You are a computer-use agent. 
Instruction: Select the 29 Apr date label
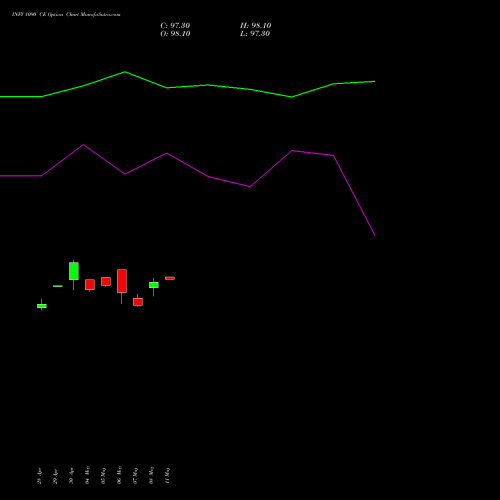[x=55, y=476]
